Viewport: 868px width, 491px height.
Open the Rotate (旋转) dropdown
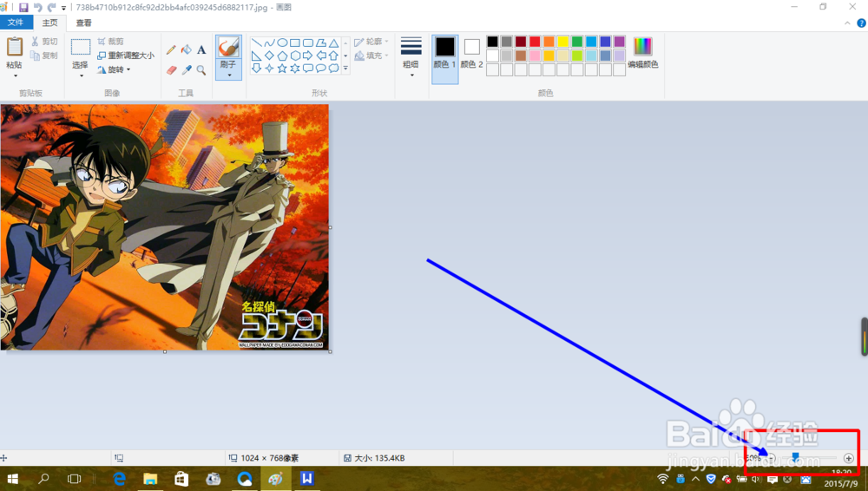(x=114, y=69)
